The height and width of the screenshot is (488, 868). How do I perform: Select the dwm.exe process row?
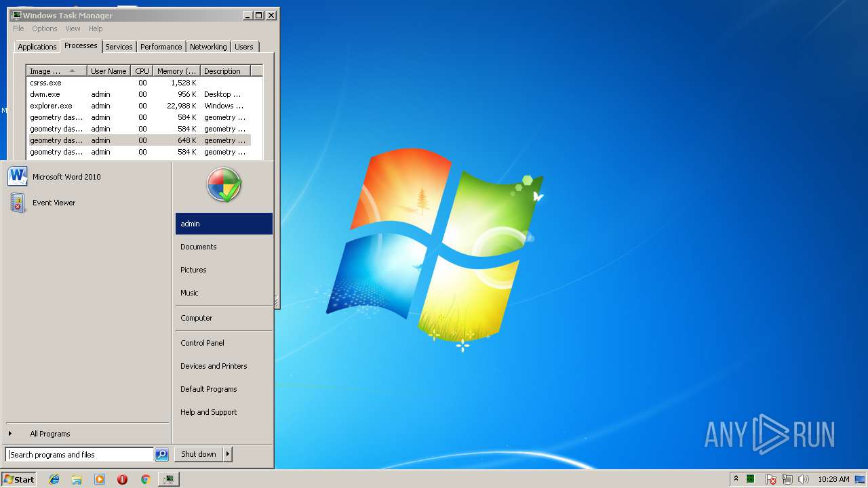[x=139, y=94]
